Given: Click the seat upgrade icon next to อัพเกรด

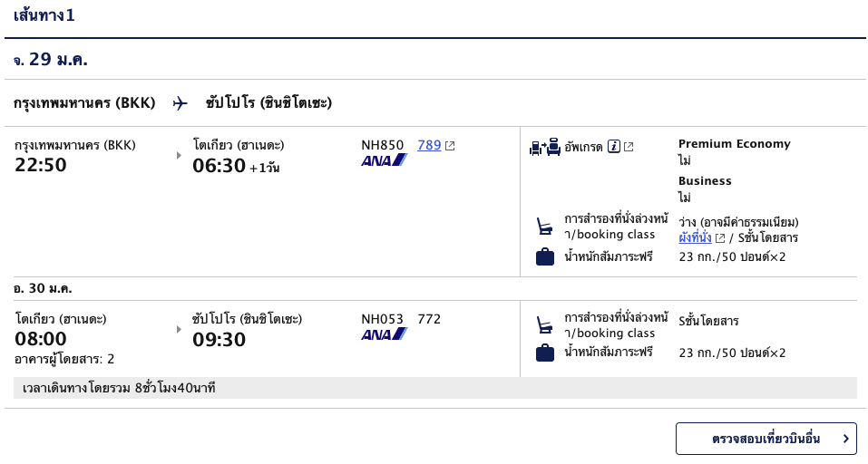Looking at the screenshot, I should click(x=545, y=147).
